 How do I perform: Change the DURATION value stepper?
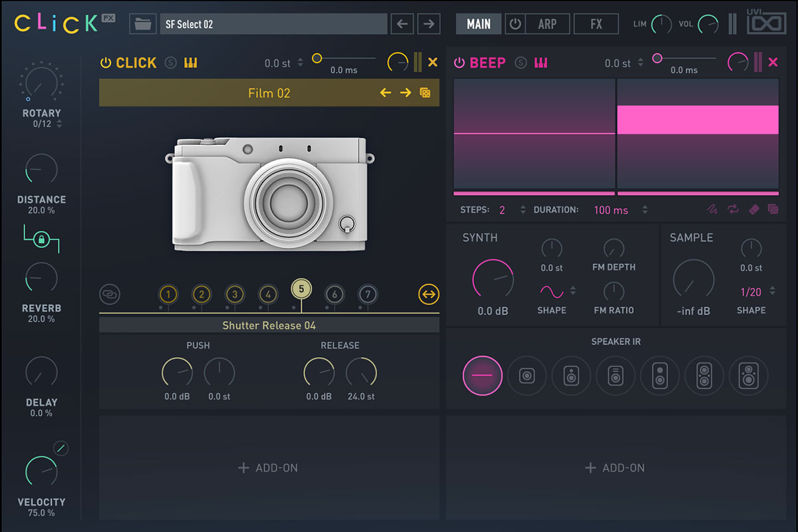pyautogui.click(x=644, y=209)
